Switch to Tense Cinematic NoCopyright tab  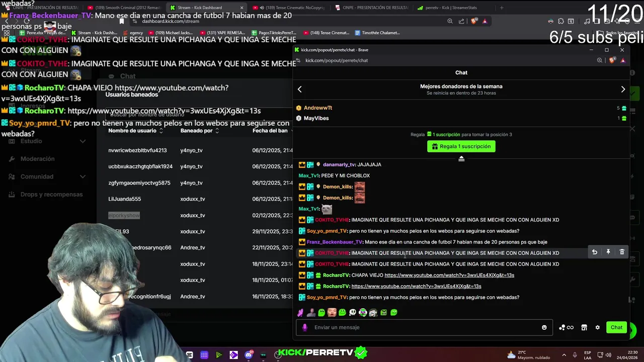click(x=289, y=8)
